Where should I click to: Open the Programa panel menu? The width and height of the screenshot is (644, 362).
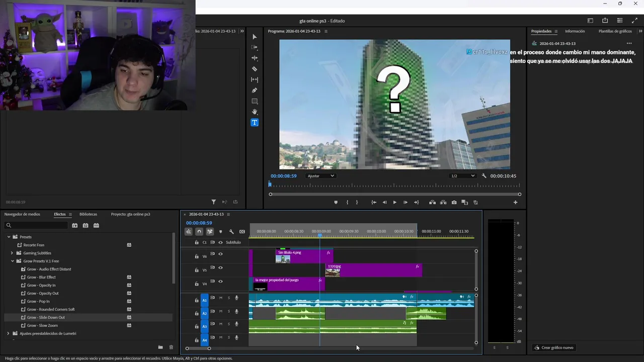click(326, 31)
